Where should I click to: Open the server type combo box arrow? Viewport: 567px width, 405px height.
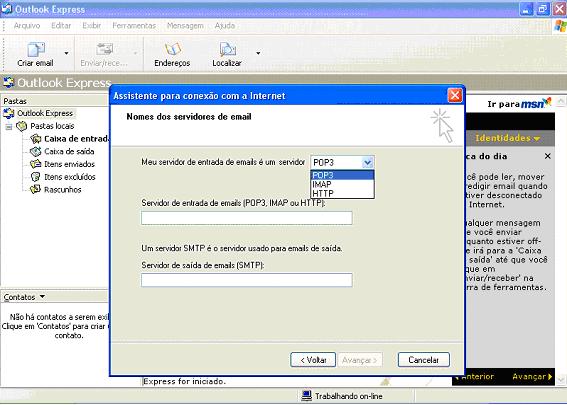[367, 163]
